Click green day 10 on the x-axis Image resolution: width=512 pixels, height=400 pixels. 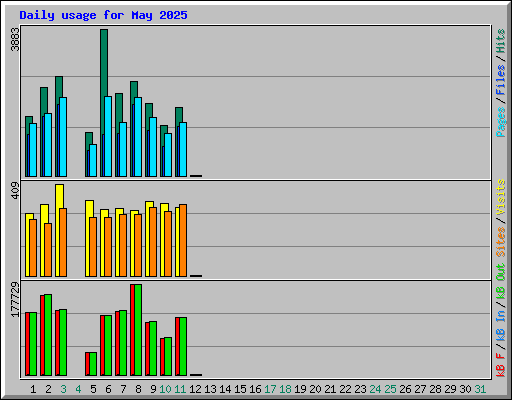coord(165,389)
